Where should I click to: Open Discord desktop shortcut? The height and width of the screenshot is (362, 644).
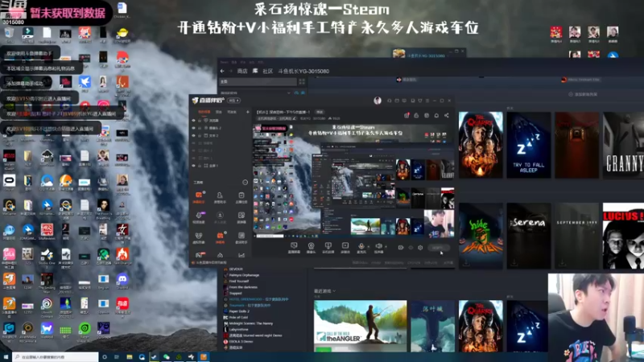pyautogui.click(x=122, y=281)
